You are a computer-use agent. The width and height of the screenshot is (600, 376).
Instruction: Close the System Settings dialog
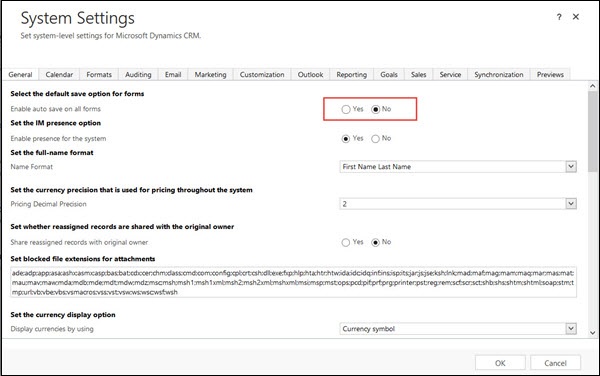576,17
